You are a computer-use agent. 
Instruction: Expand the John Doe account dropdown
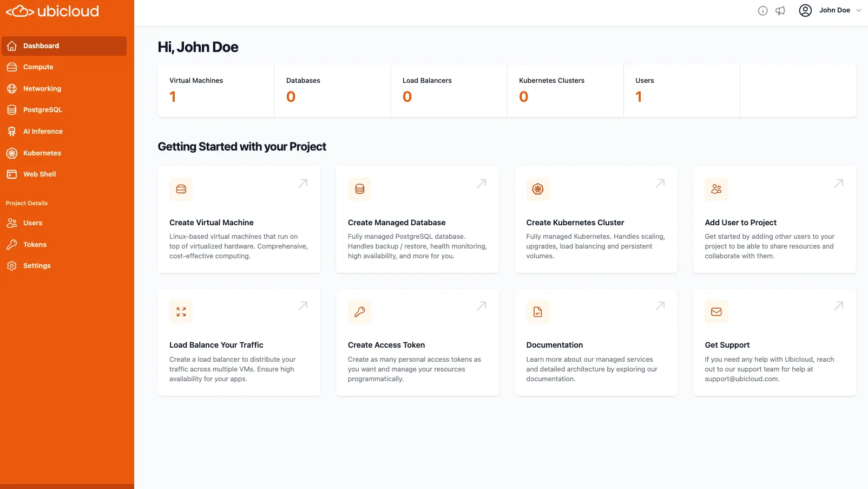pyautogui.click(x=858, y=10)
